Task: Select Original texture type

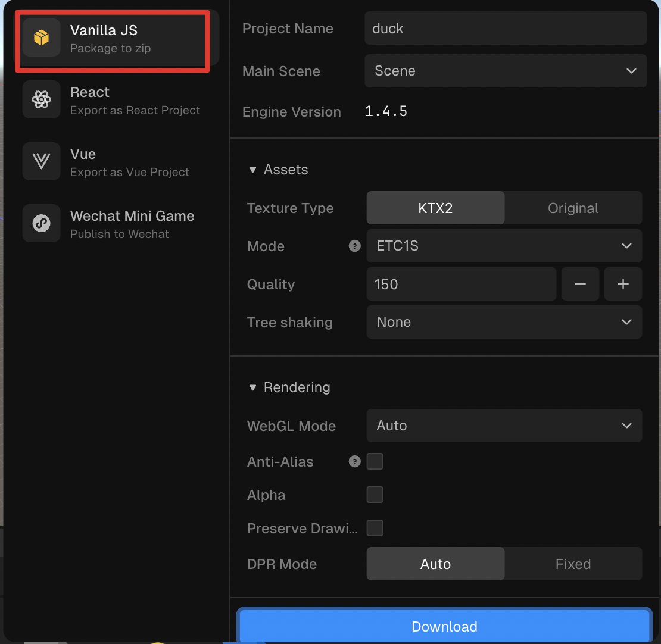Action: [x=573, y=208]
